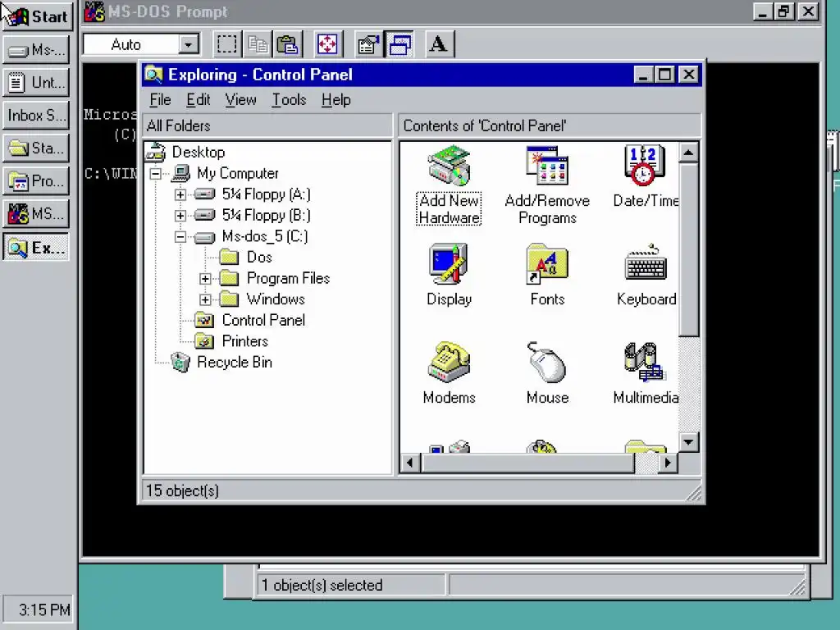Open the Add New Hardware applet
This screenshot has height=630, width=840.
(x=449, y=185)
